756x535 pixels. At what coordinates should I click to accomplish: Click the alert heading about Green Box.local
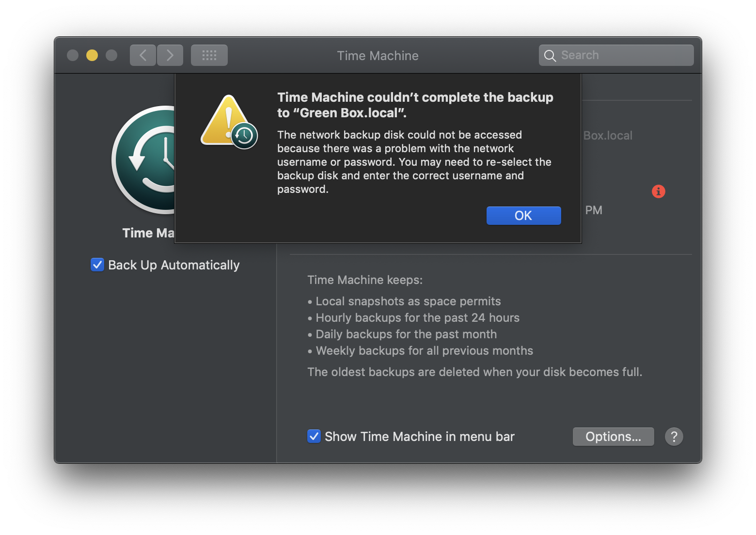pyautogui.click(x=415, y=105)
